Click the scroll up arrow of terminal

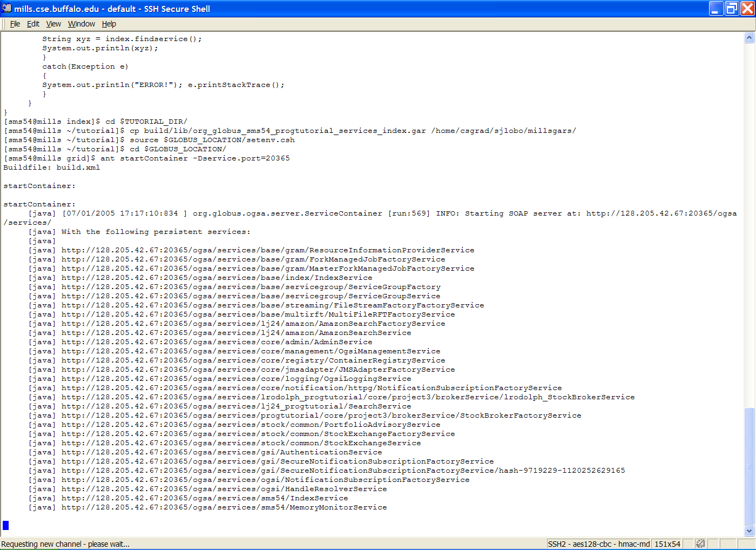click(749, 38)
